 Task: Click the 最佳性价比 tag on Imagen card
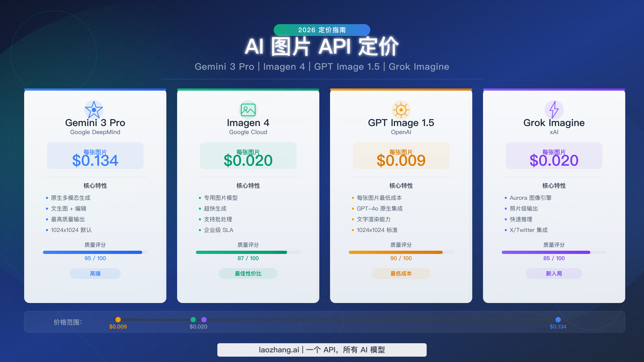[248, 274]
